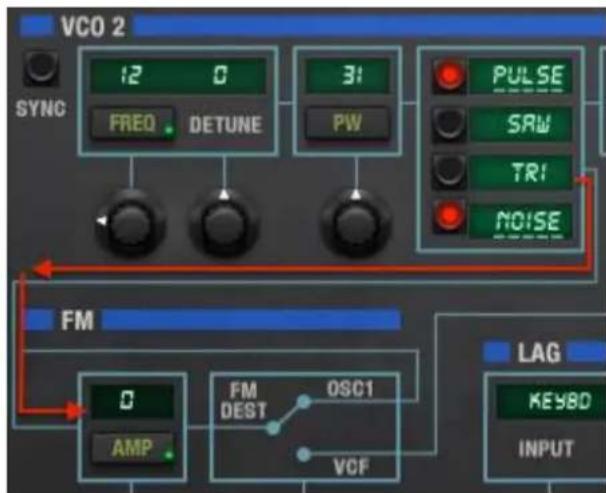Click the FM section header
Screen dimensions: 606x493
coord(77,320)
